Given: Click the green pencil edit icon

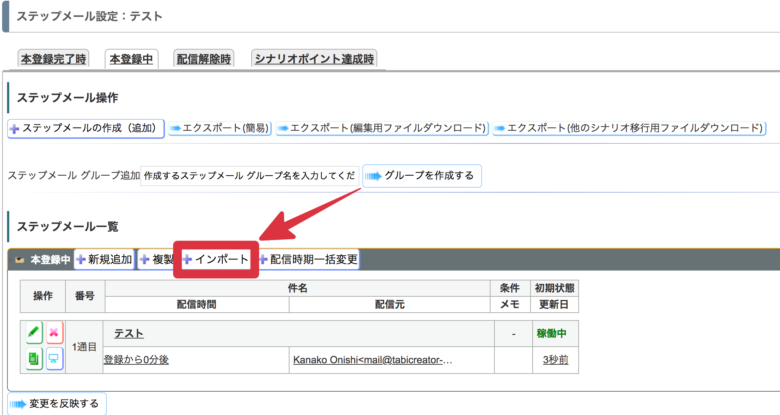Looking at the screenshot, I should [34, 332].
